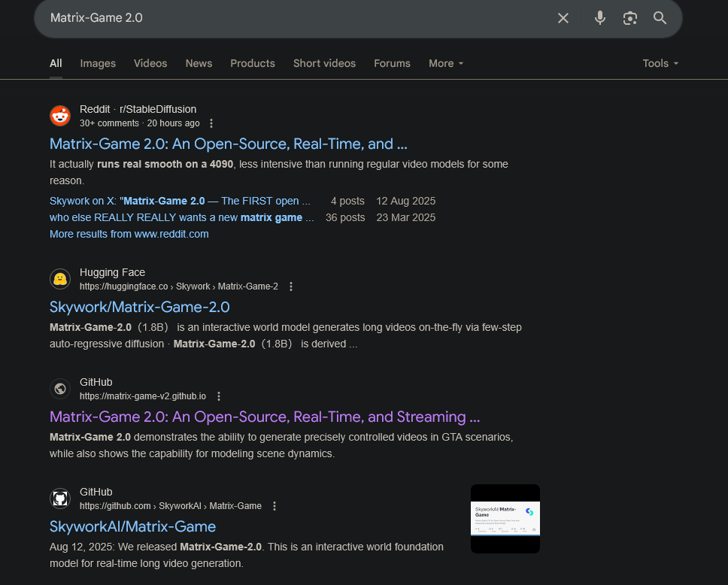The height and width of the screenshot is (585, 728).
Task: Expand the More search filters dropdown
Action: tap(446, 63)
